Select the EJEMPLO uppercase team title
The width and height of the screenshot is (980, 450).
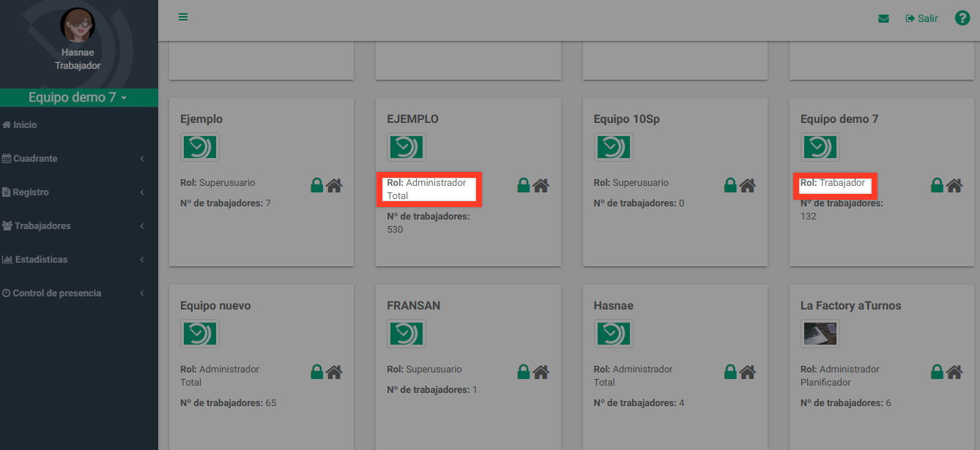coord(412,119)
